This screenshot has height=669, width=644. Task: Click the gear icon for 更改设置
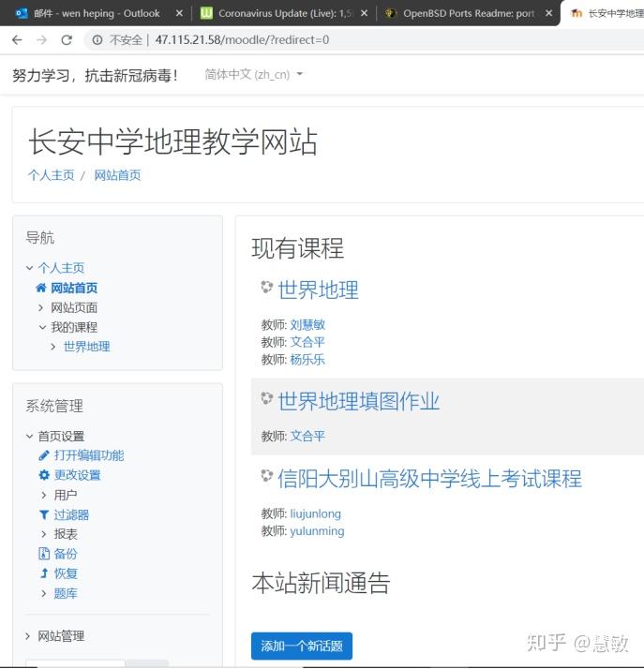pyautogui.click(x=44, y=475)
